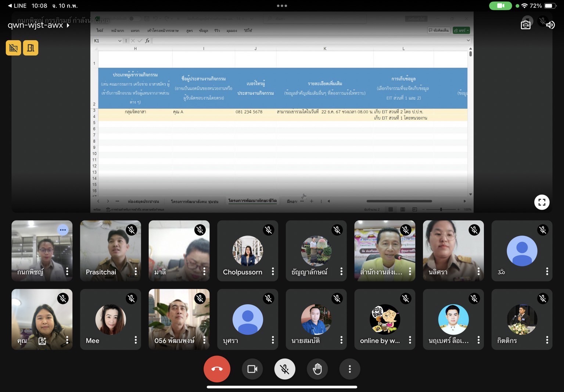Expand meeting details next to qwn-wjst-awx
The height and width of the screenshot is (392, 564).
click(68, 25)
